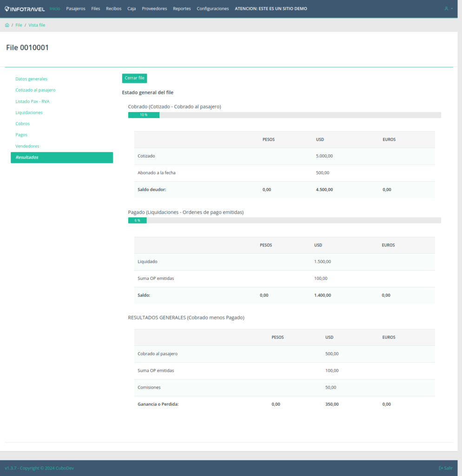The height and width of the screenshot is (476, 462).
Task: Click the Ganancia o Perdida: row label
Action: 158,404
